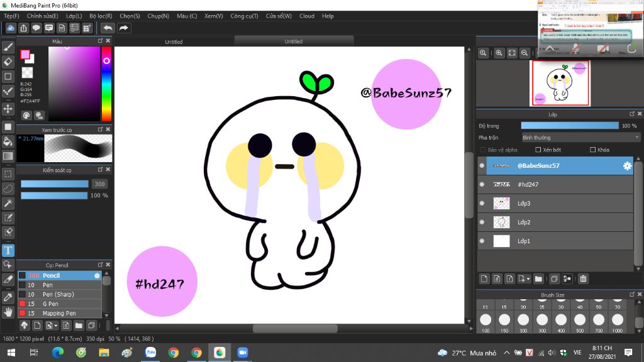Open the Bộ lọc(R) menu
This screenshot has height=362, width=644.
coord(101,16)
